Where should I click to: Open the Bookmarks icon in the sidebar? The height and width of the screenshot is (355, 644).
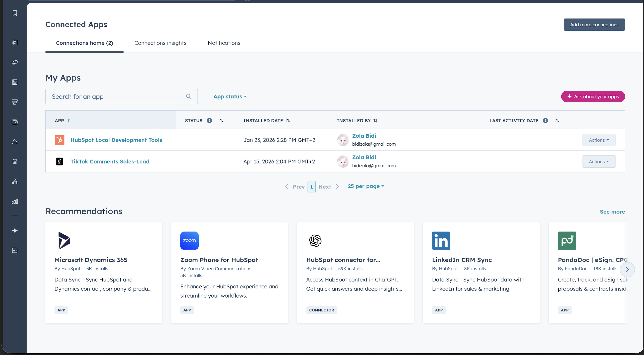tap(15, 13)
